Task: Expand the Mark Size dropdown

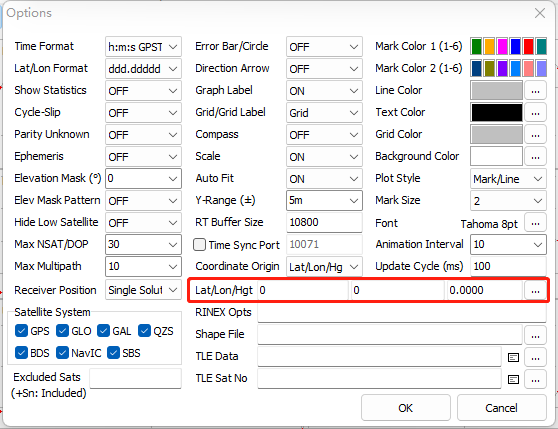Action: 508,201
